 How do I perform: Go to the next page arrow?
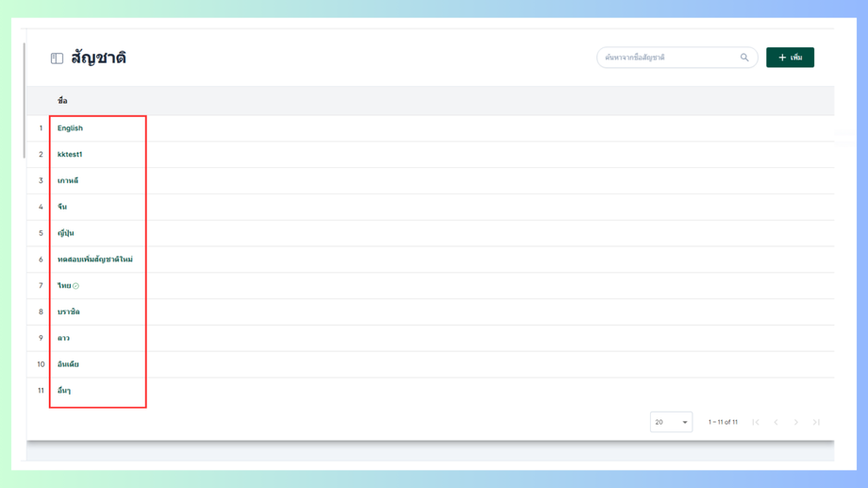[x=796, y=422]
